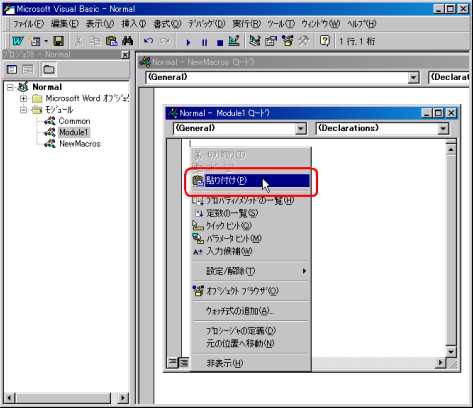Select the NewMacros module in the tree

[x=79, y=144]
